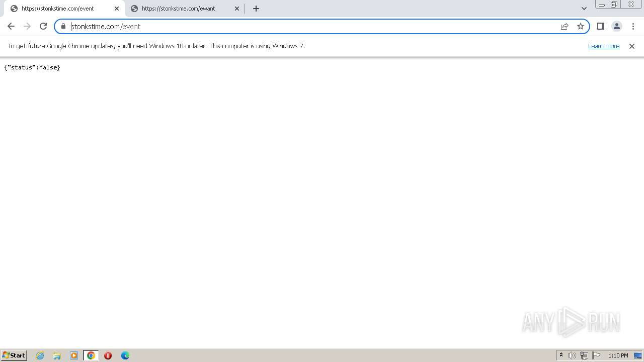Viewport: 644px width, 362px height.
Task: Open Windows Explorer folder in taskbar
Action: click(x=57, y=355)
